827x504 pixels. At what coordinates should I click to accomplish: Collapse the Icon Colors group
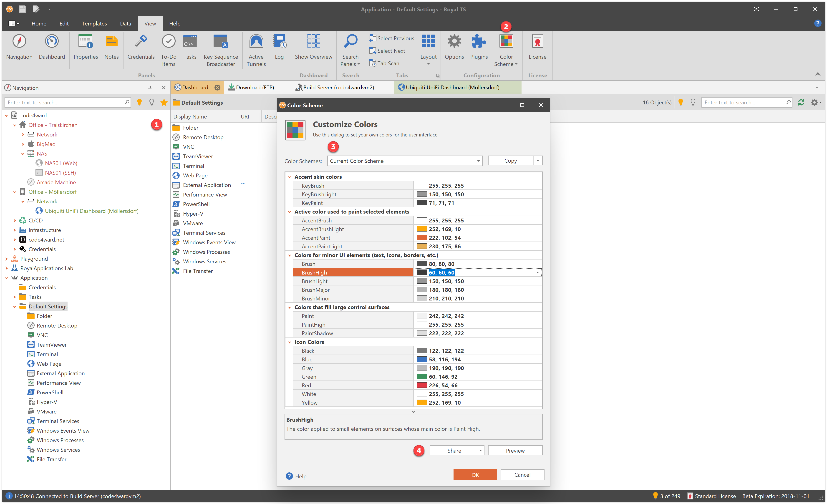point(289,342)
